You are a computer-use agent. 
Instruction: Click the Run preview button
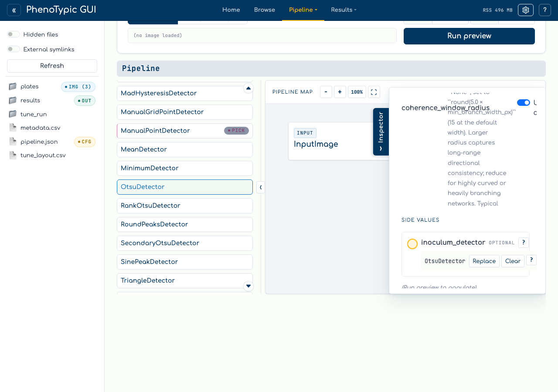(x=469, y=36)
